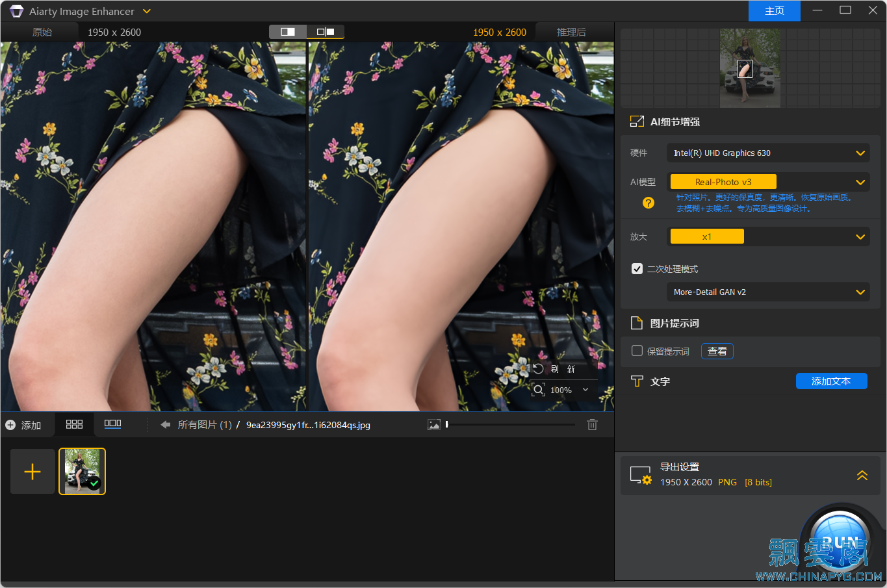Click the Aiarty Image Enhancer logo icon

(16, 11)
